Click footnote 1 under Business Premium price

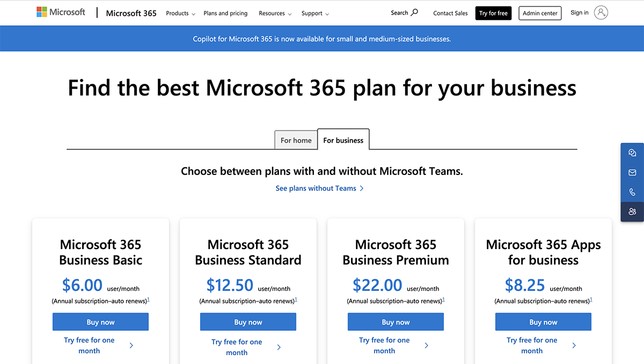[x=444, y=300]
